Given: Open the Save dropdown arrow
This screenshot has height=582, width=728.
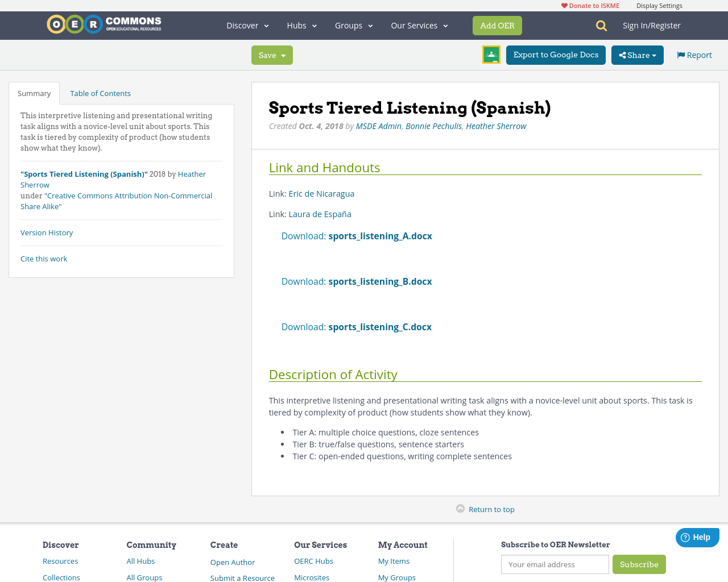Looking at the screenshot, I should [x=283, y=55].
